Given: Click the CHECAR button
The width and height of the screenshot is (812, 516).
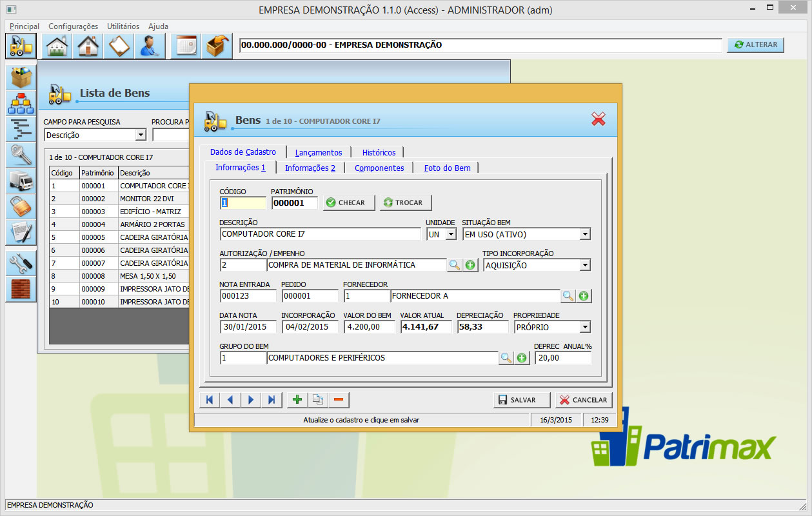Looking at the screenshot, I should (349, 203).
